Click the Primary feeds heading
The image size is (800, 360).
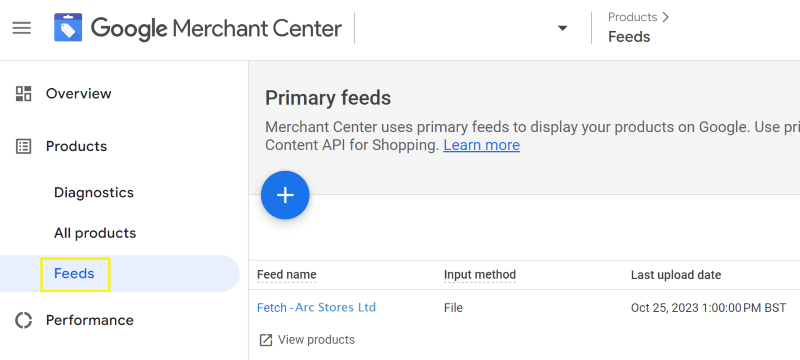328,98
